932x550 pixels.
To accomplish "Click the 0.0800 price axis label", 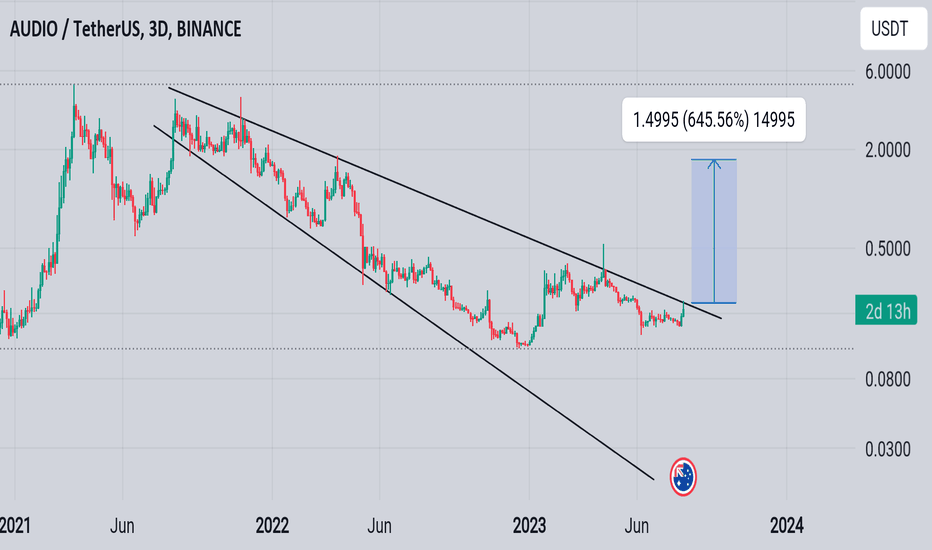I will (887, 379).
